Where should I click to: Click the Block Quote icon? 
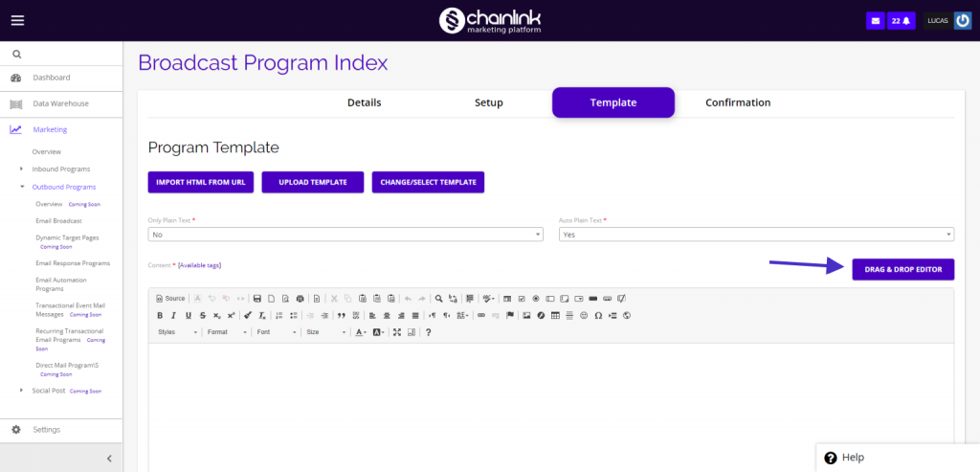pos(342,315)
